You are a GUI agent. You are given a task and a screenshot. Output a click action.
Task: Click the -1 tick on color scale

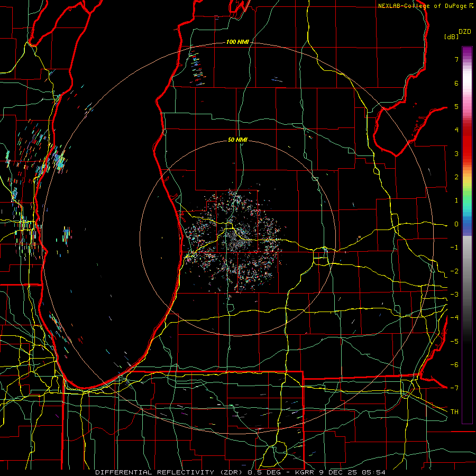[454, 248]
